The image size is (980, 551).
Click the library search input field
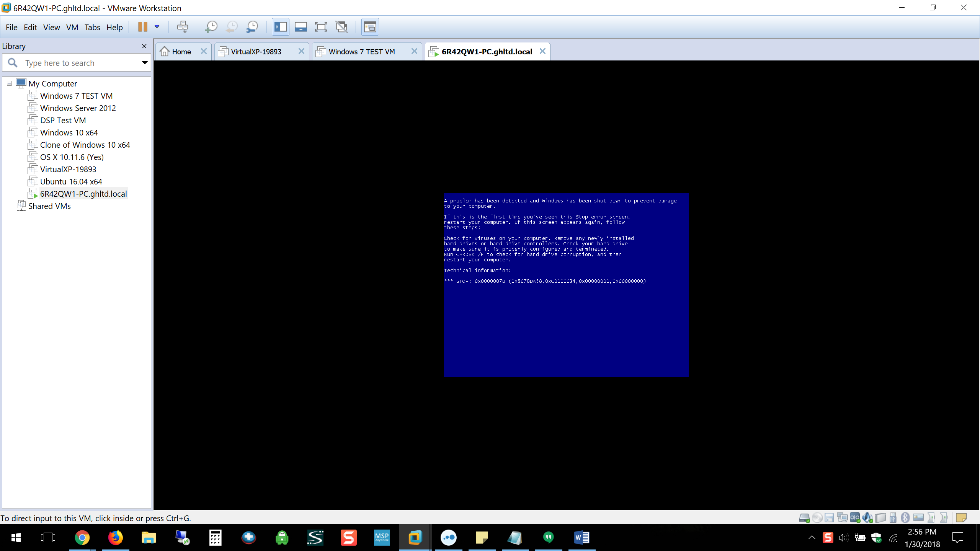tap(77, 63)
